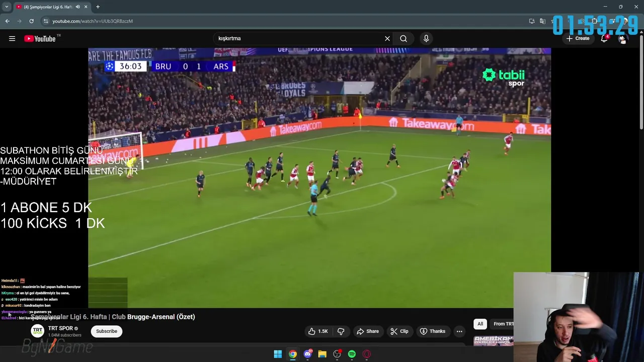Open tab search dropdown arrow
644x362 pixels.
(6, 7)
